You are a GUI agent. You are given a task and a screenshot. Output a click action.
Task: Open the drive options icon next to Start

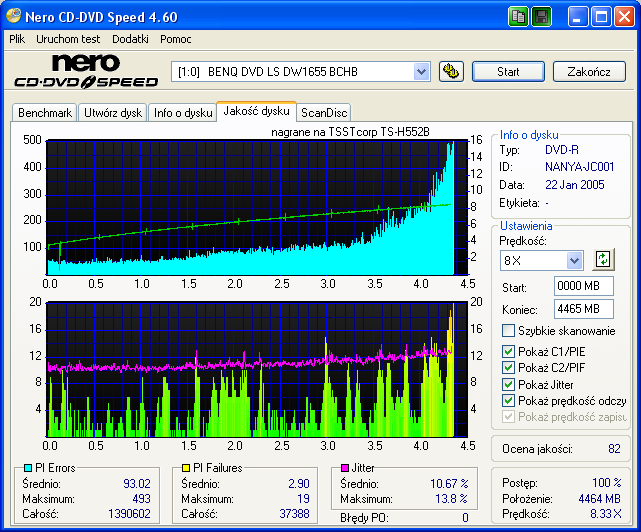point(451,72)
